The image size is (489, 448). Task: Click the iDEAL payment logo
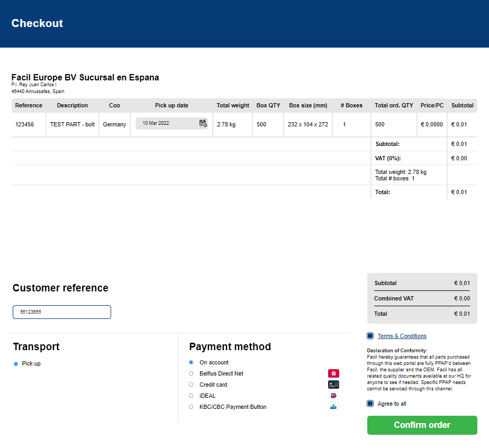point(333,396)
